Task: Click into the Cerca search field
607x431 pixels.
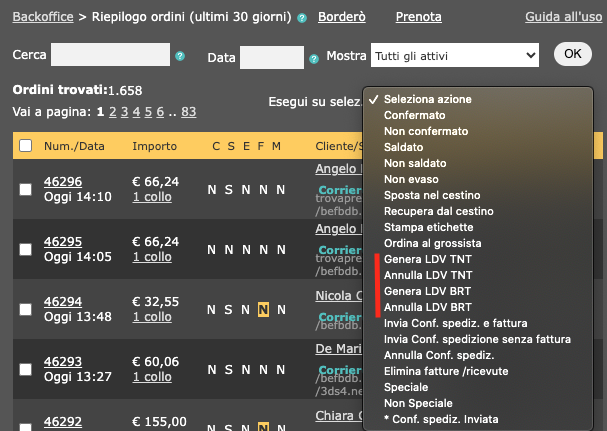Action: click(x=110, y=57)
